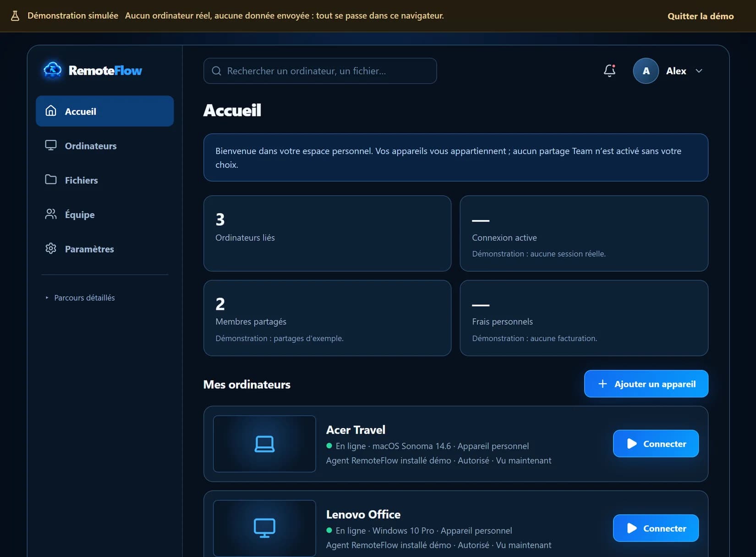Open Paramètres in the sidebar
The image size is (756, 557).
pos(104,248)
